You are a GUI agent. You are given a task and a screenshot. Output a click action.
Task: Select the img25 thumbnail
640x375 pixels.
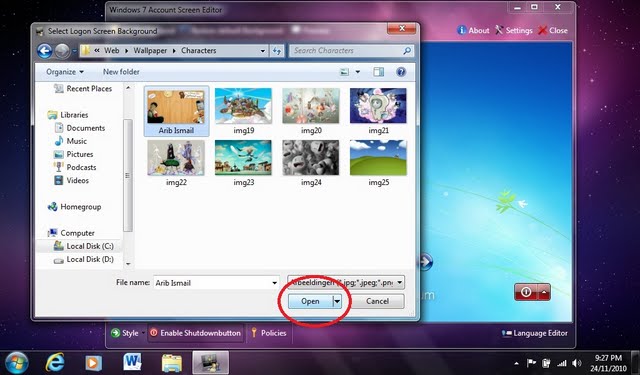378,163
